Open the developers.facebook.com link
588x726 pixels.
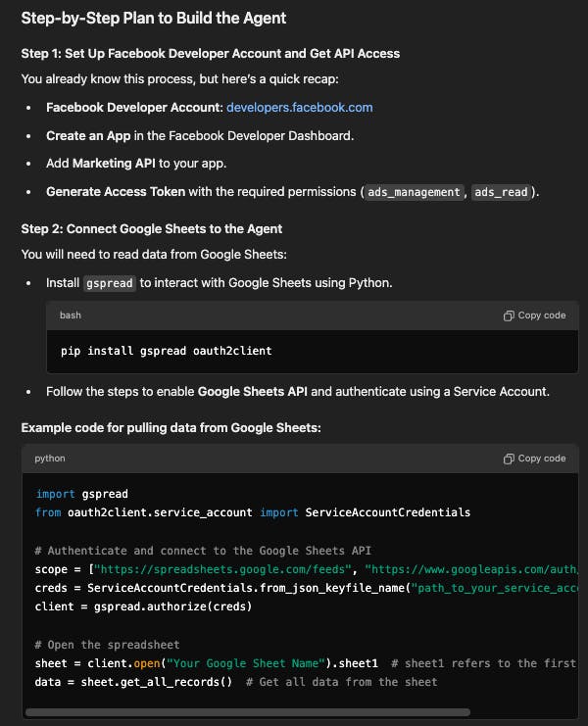[x=299, y=108]
